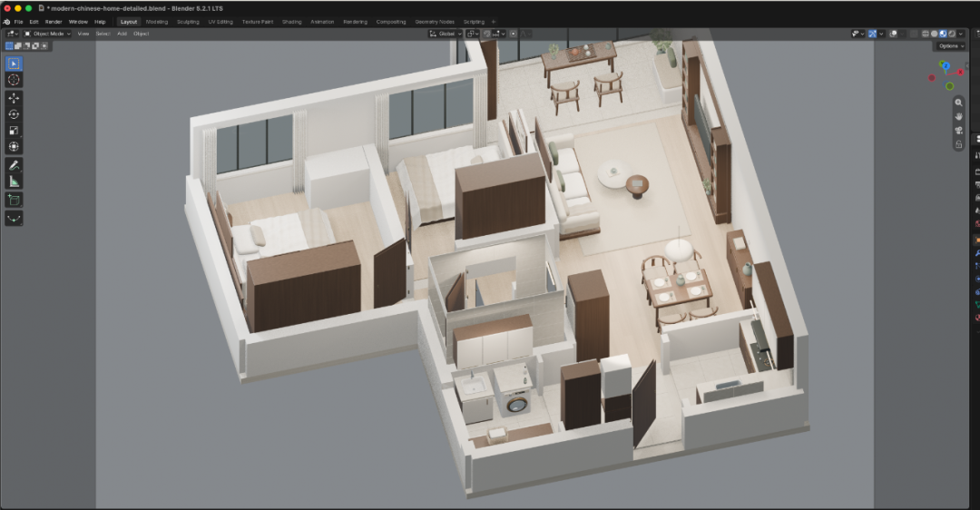Open the transform pivot point dropdown
The width and height of the screenshot is (980, 510).
coord(473,34)
